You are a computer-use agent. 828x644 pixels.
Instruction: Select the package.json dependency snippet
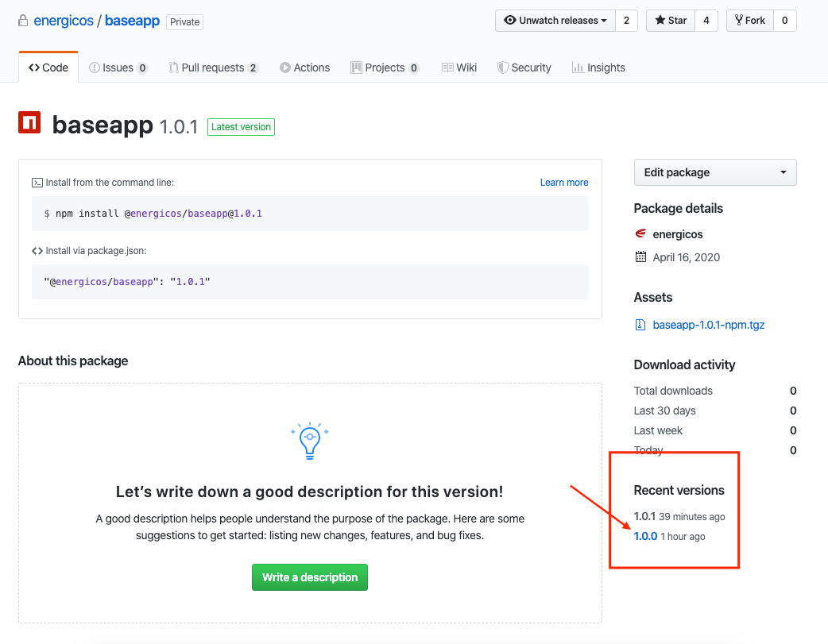pyautogui.click(x=126, y=281)
